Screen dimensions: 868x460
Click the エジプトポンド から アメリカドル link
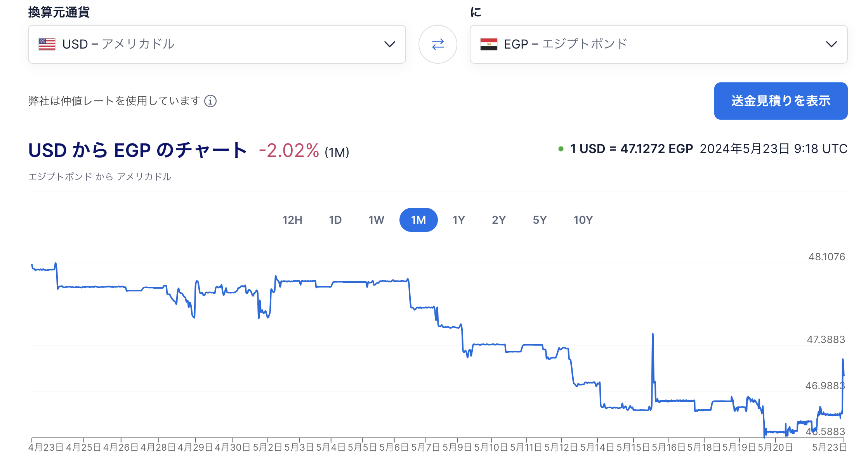tap(100, 177)
